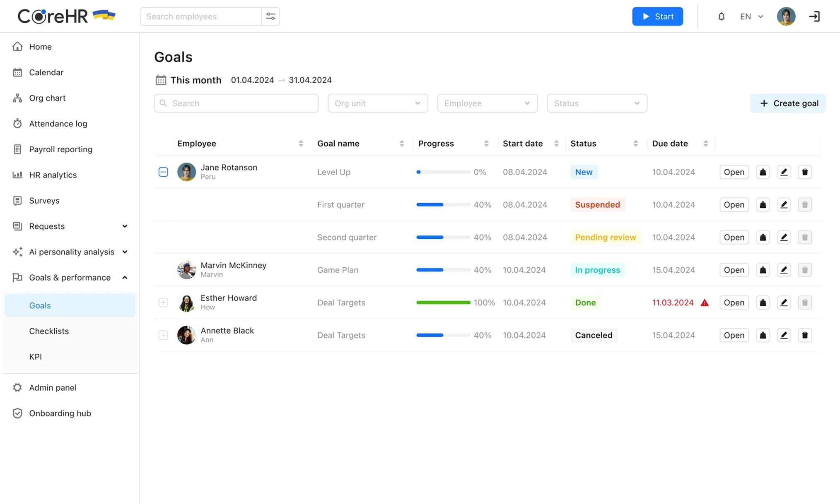840x504 pixels.
Task: Edit the First quarter goal with pencil icon
Action: [x=784, y=205]
